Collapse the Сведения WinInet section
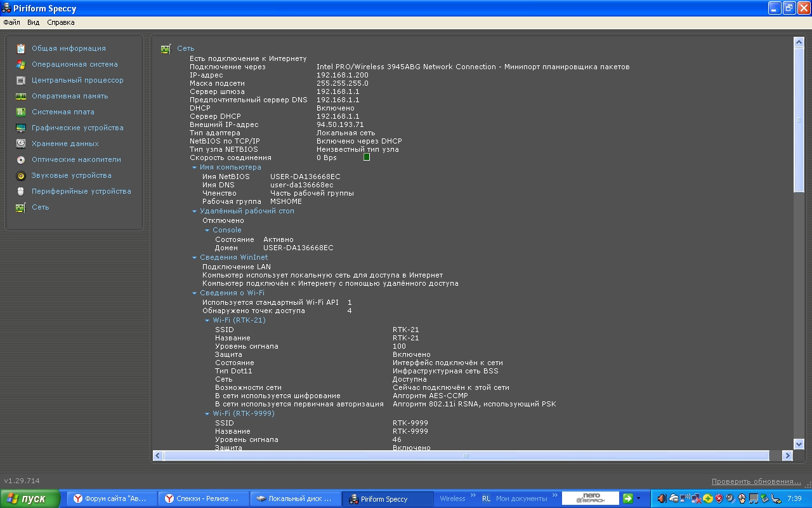Screen dimensions: 812x508 point(194,258)
